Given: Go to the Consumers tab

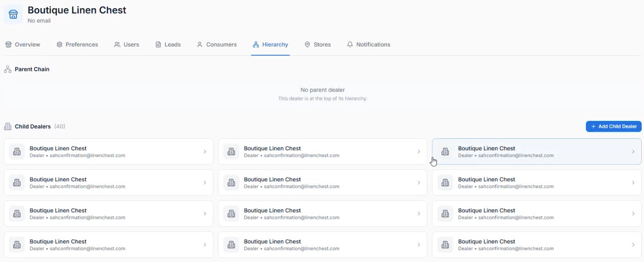Looking at the screenshot, I should tap(217, 45).
